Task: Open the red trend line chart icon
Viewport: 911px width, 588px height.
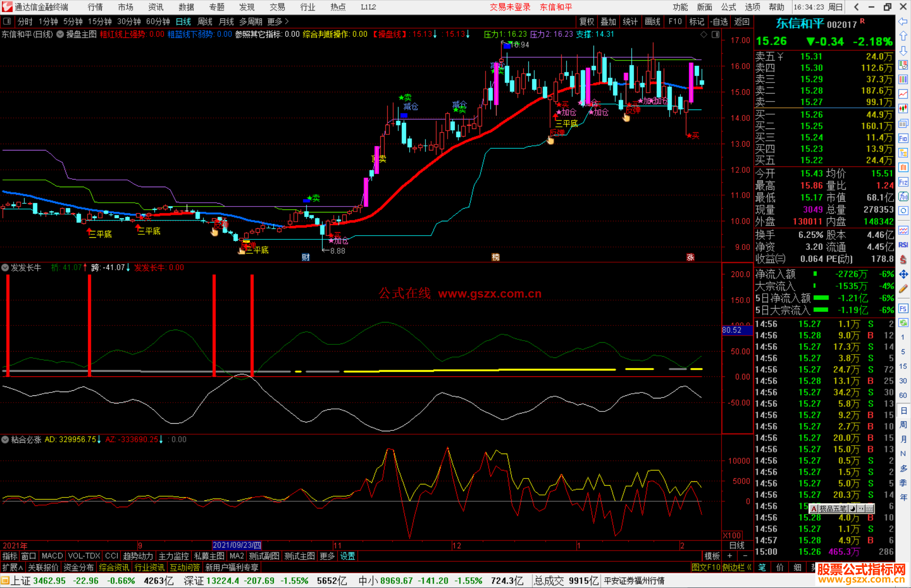Action: (x=903, y=94)
